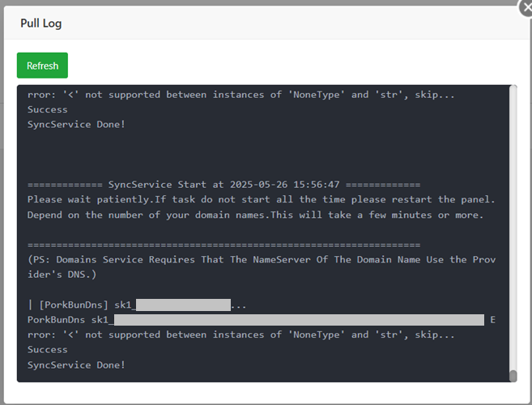This screenshot has width=532, height=405.
Task: Click the SyncService Start timestamp line
Action: point(223,185)
